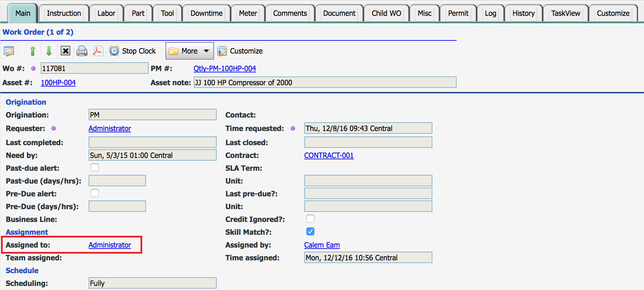The height and width of the screenshot is (290, 644).
Task: Click the Origination section heading
Action: 26,102
